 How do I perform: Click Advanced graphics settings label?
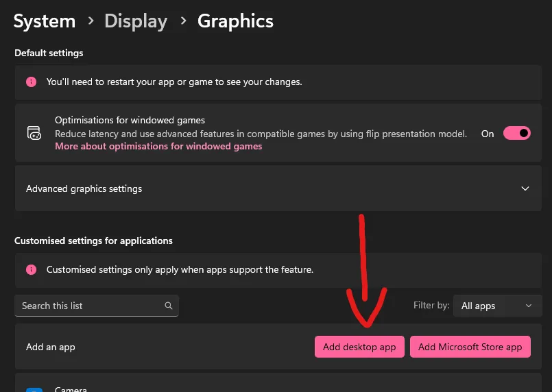[x=84, y=189]
